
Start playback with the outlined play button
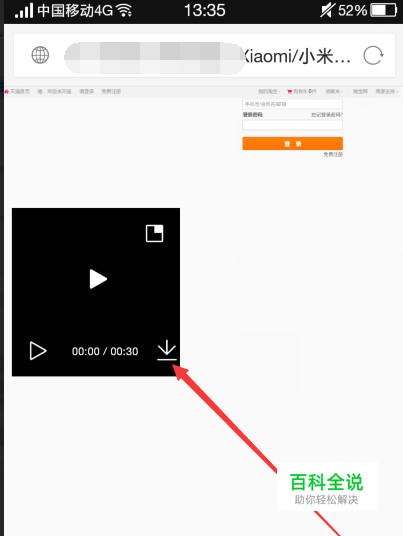[x=38, y=351]
